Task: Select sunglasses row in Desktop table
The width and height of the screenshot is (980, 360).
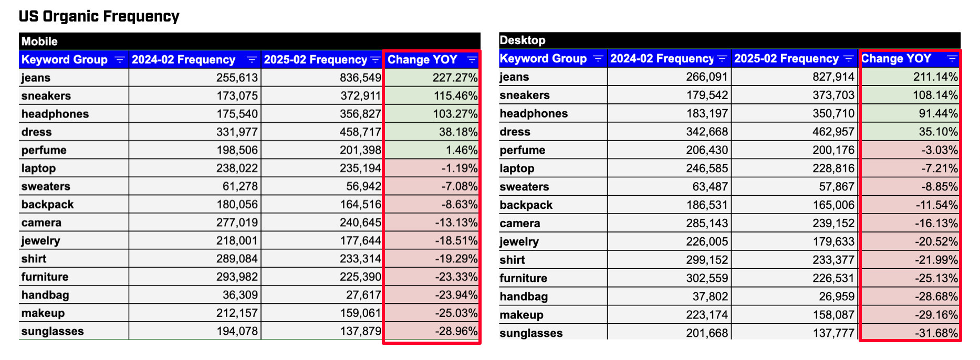Action: click(x=729, y=333)
